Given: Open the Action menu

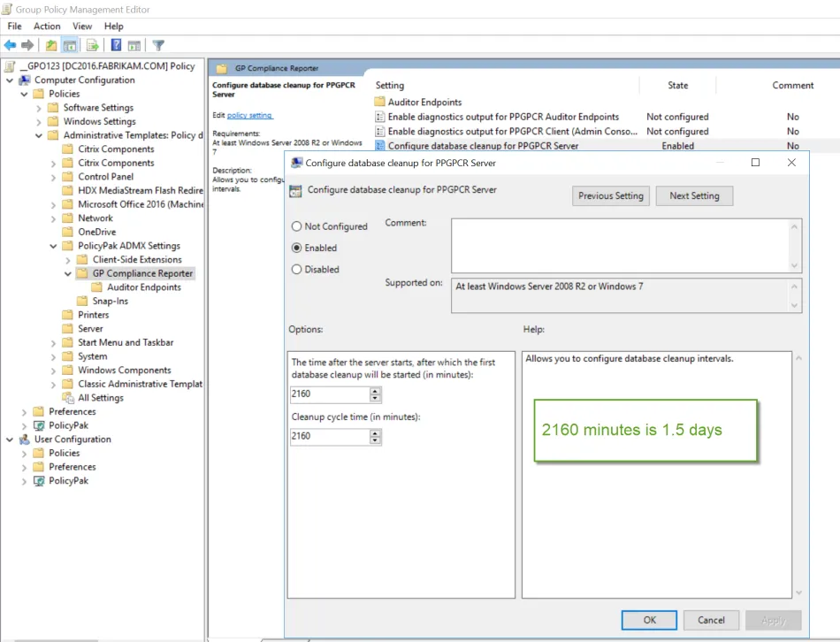Looking at the screenshot, I should (47, 26).
